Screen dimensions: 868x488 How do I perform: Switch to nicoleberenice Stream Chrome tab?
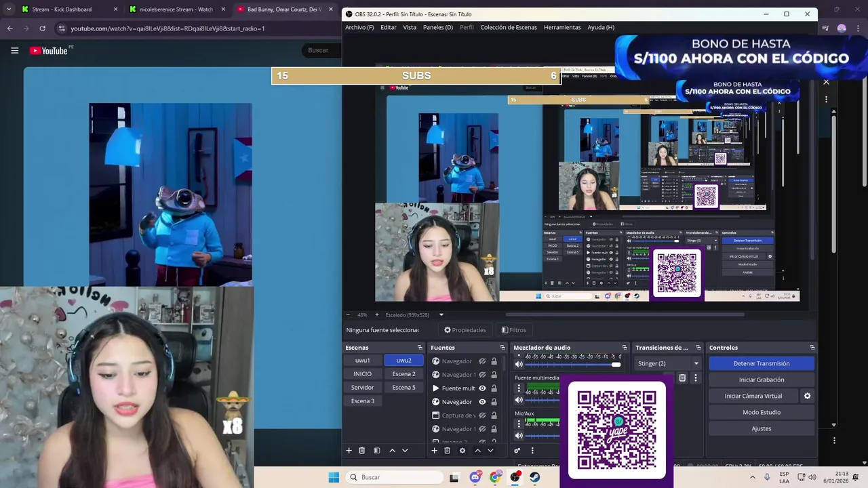(x=176, y=9)
